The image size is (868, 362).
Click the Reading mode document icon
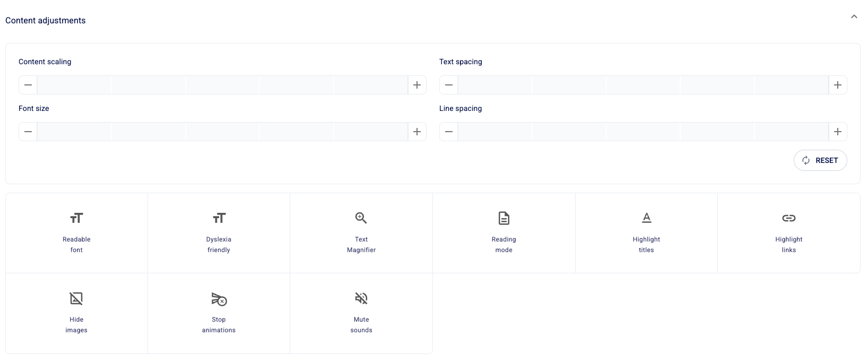point(504,218)
